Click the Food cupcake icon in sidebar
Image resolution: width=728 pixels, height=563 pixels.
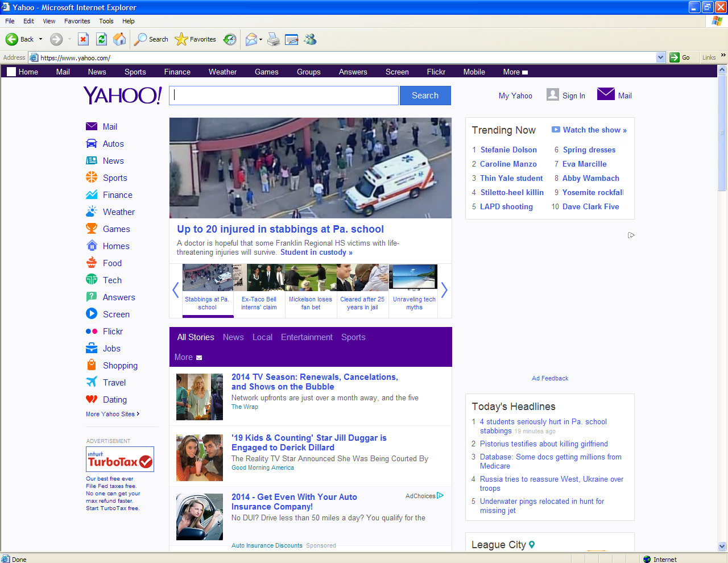click(x=92, y=263)
